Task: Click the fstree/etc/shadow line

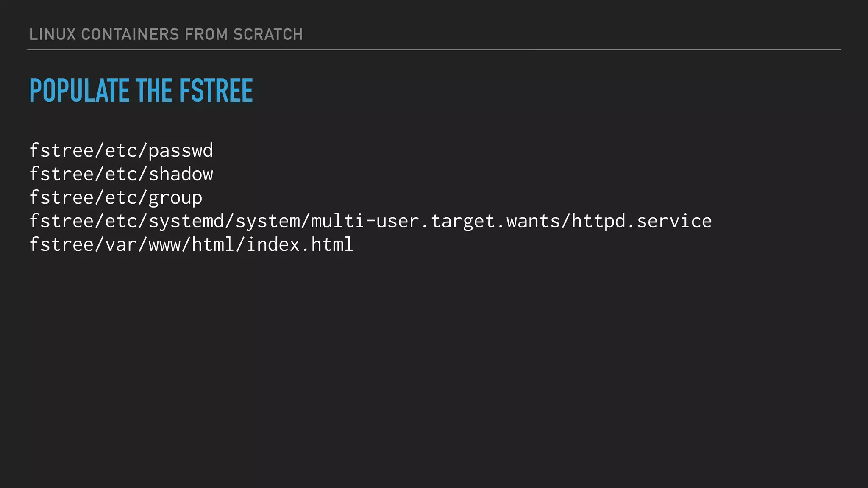Action: [x=121, y=174]
